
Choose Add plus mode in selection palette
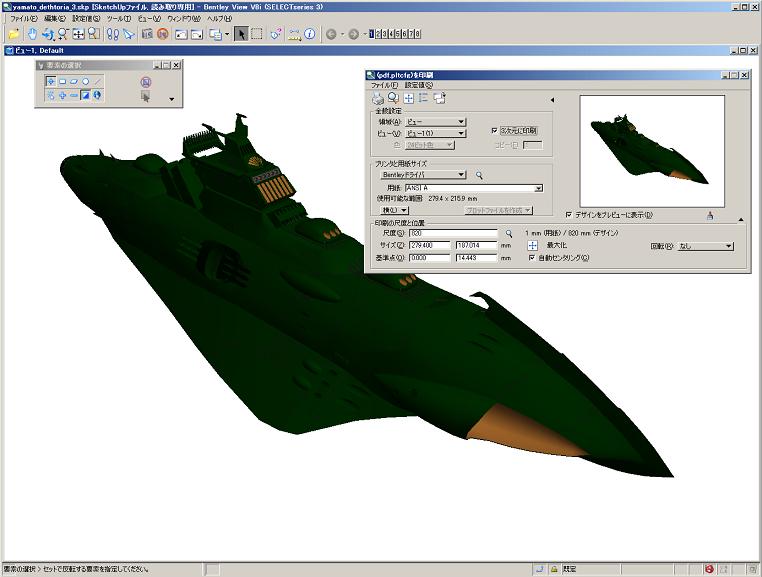62,95
